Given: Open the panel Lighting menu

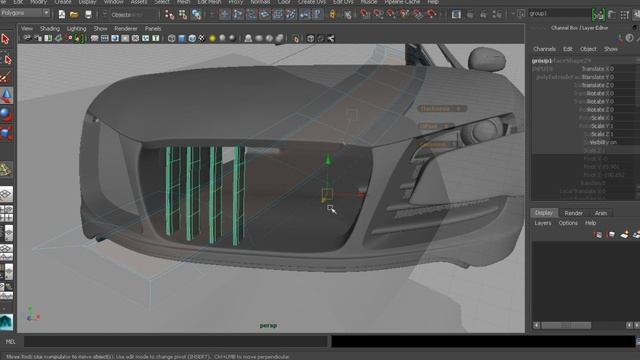Looking at the screenshot, I should 76,29.
